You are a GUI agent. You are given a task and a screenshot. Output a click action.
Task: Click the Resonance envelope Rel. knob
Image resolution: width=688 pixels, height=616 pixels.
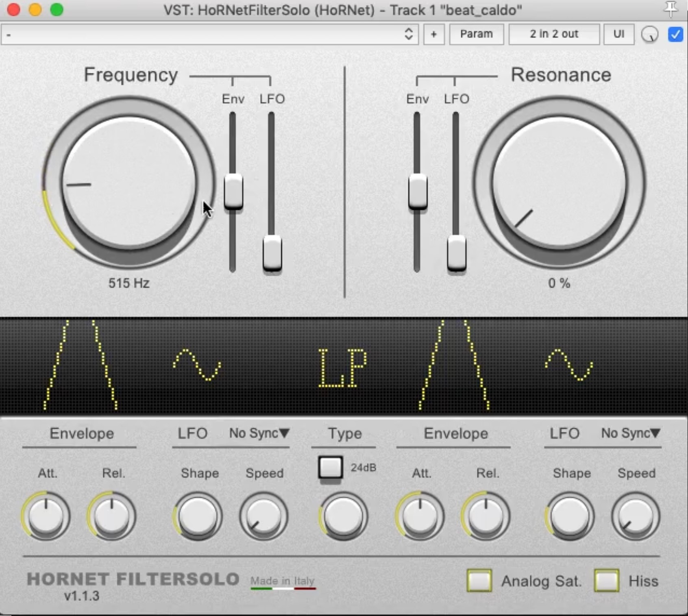pyautogui.click(x=486, y=516)
